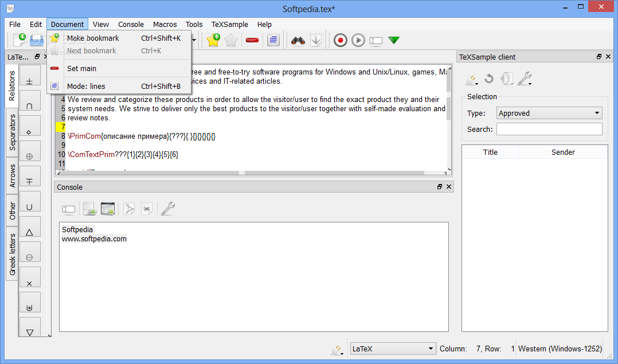Click the gray star next-bookmark toolbar icon
The image size is (618, 364).
[x=231, y=40]
